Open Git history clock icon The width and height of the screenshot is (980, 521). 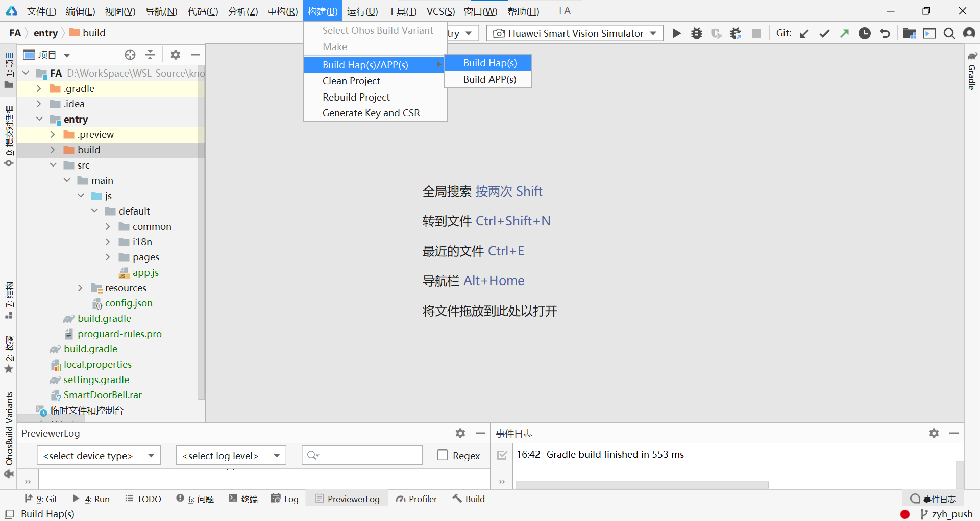(x=864, y=33)
